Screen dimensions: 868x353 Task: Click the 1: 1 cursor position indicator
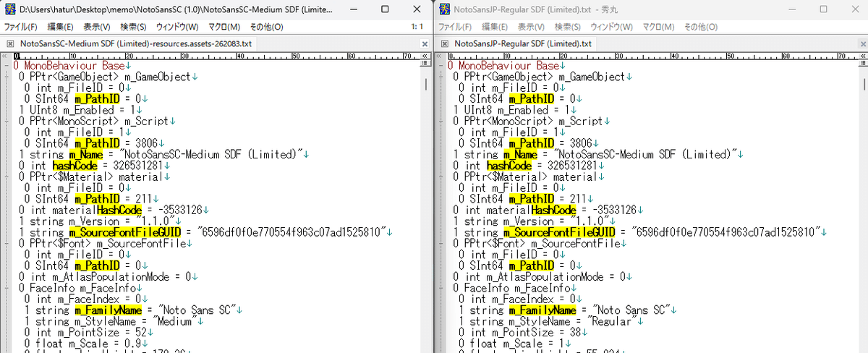tap(417, 27)
